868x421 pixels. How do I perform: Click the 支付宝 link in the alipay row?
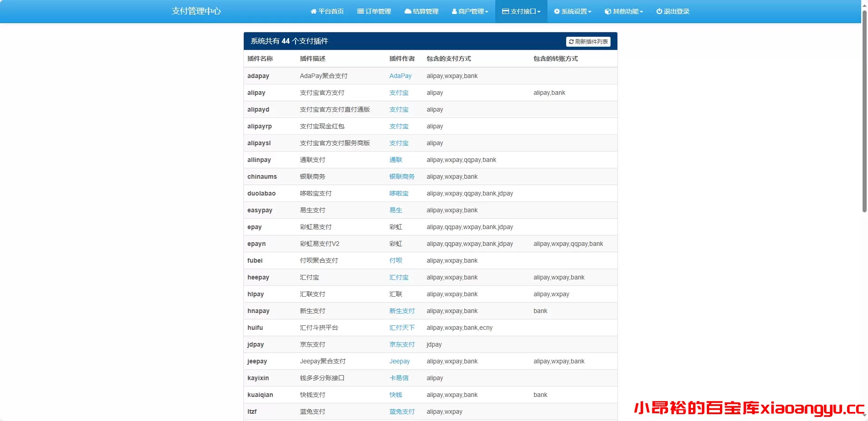[399, 93]
